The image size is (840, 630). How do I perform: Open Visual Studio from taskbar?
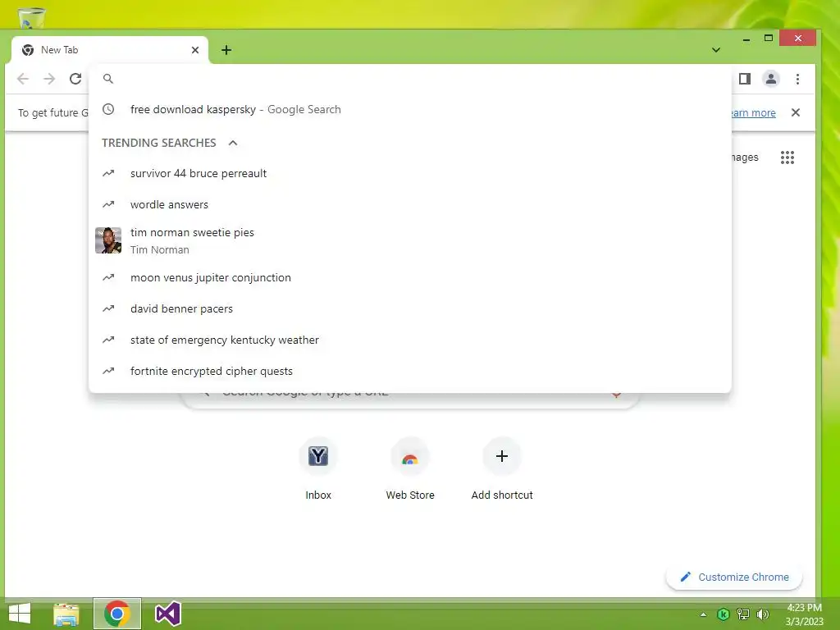[167, 614]
